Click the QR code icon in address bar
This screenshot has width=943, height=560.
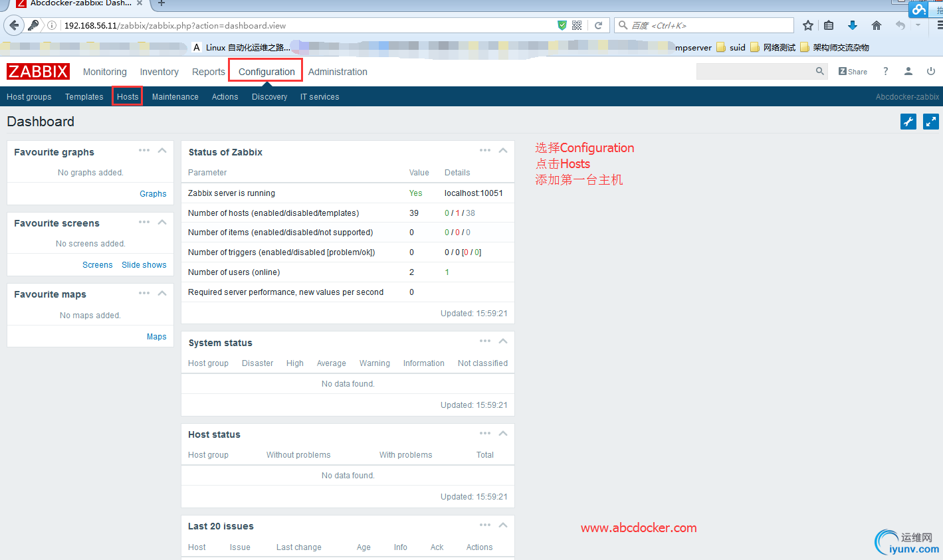(577, 25)
